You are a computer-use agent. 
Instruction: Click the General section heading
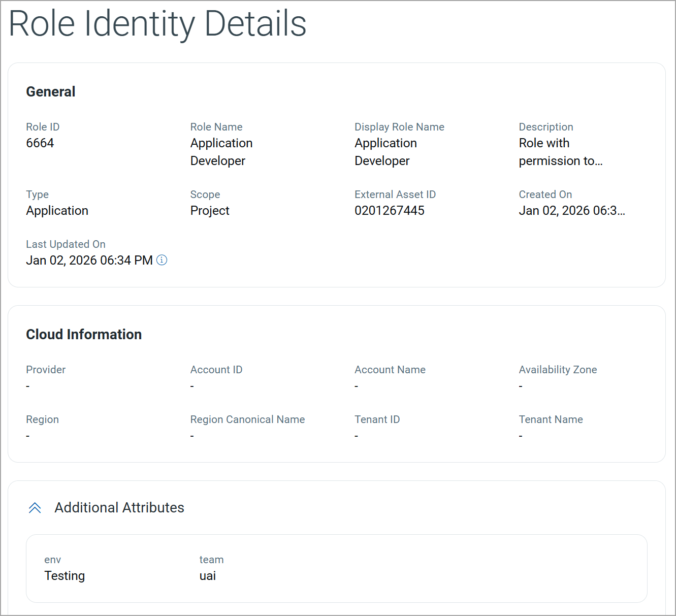(x=51, y=92)
